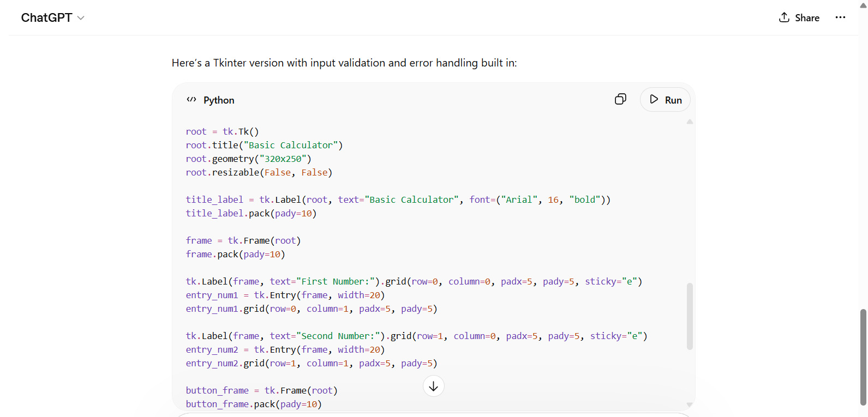Click the code block's vertical scrollbar thumb
The height and width of the screenshot is (417, 868).
pos(690,316)
